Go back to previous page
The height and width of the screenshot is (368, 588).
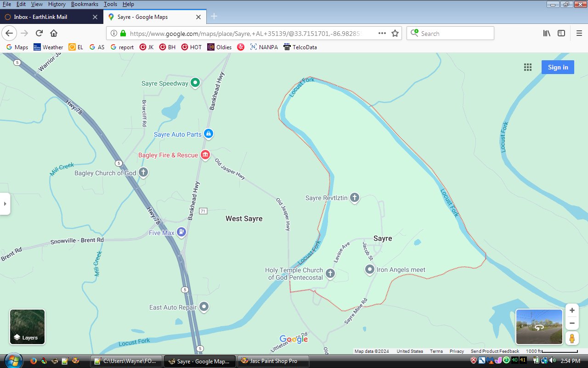pos(9,33)
